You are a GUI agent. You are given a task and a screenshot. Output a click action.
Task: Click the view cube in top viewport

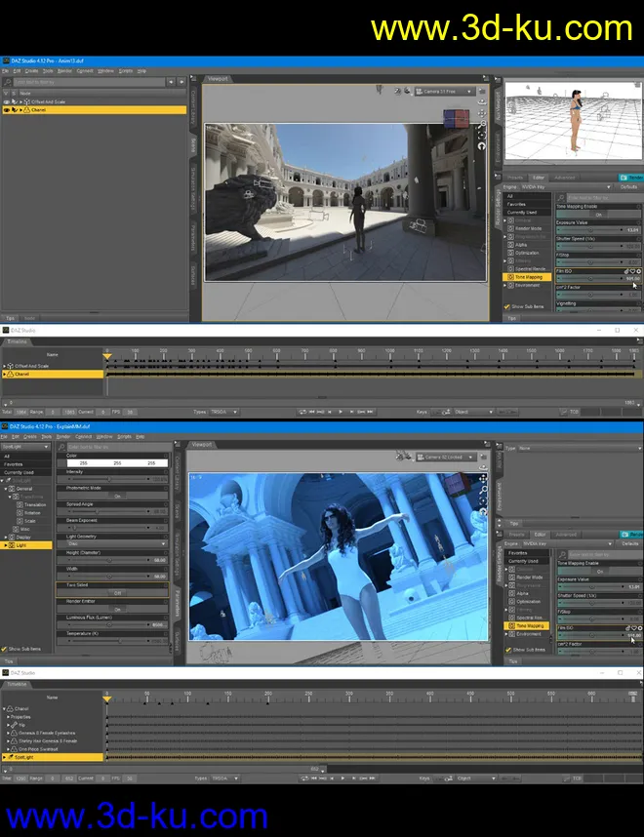click(x=455, y=118)
